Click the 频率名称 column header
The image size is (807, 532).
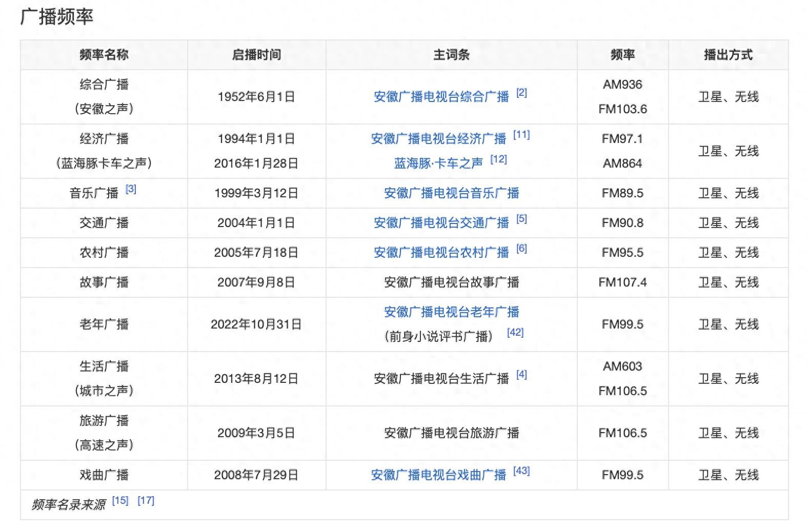(104, 55)
